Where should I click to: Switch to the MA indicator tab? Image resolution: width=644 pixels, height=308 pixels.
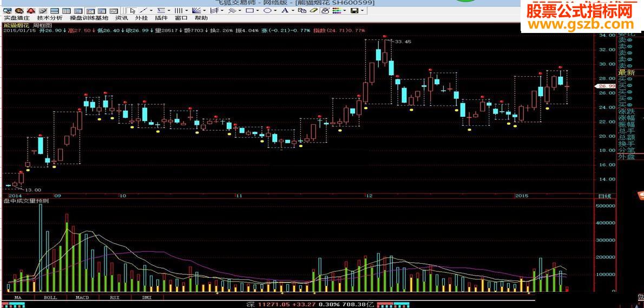pos(18,297)
